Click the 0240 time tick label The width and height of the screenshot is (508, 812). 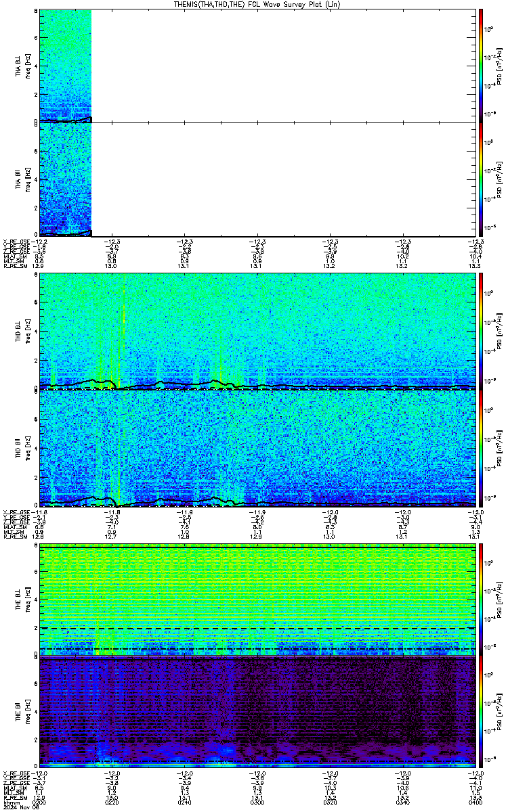coord(184,802)
